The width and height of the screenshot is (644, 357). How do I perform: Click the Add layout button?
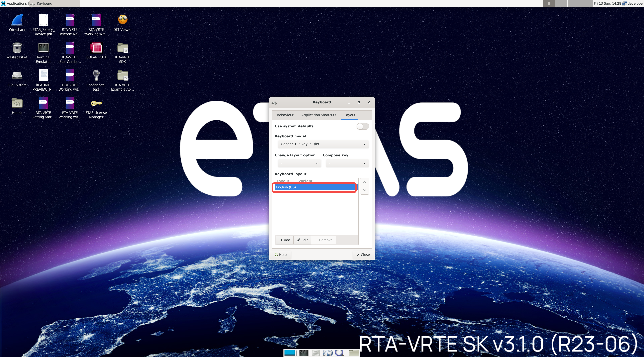[x=285, y=240]
